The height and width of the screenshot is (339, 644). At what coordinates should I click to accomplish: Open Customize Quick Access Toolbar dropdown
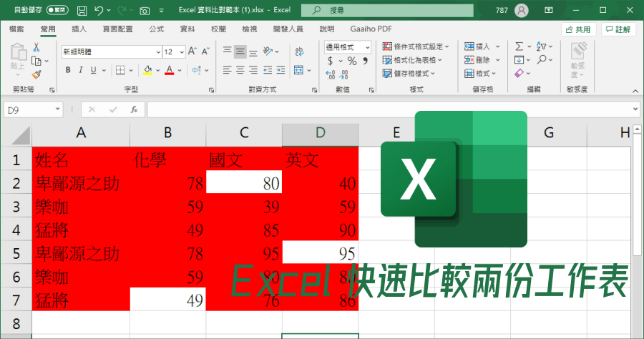(x=162, y=11)
